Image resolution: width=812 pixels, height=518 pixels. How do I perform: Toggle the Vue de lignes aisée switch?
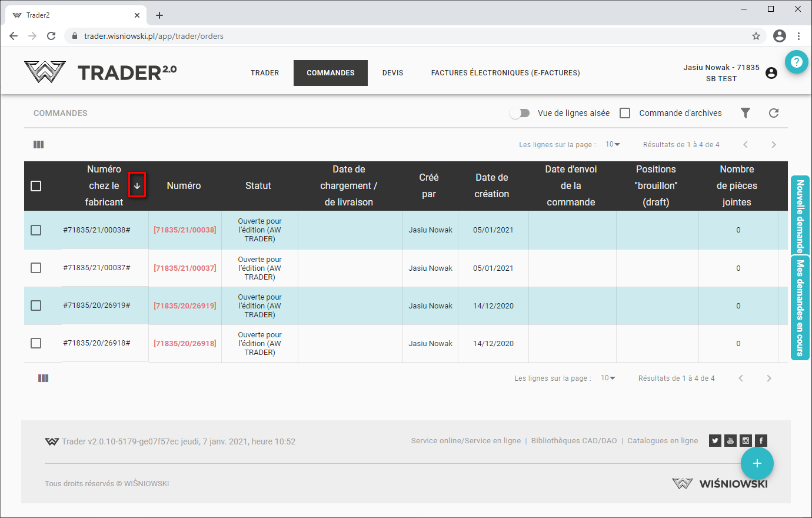[x=520, y=113]
